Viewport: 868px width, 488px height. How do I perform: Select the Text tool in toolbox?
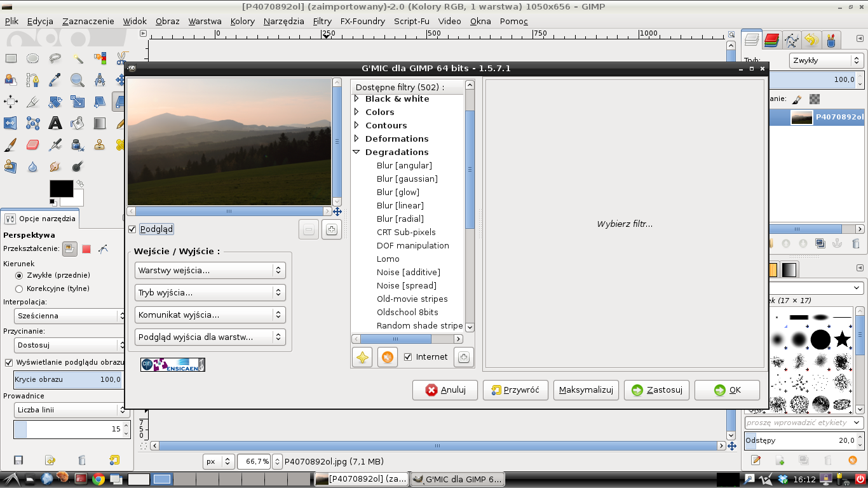point(55,123)
